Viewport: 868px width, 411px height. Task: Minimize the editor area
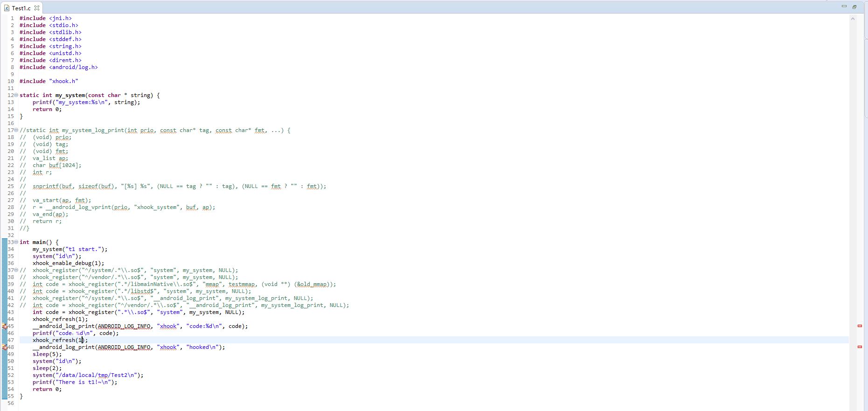[x=844, y=7]
